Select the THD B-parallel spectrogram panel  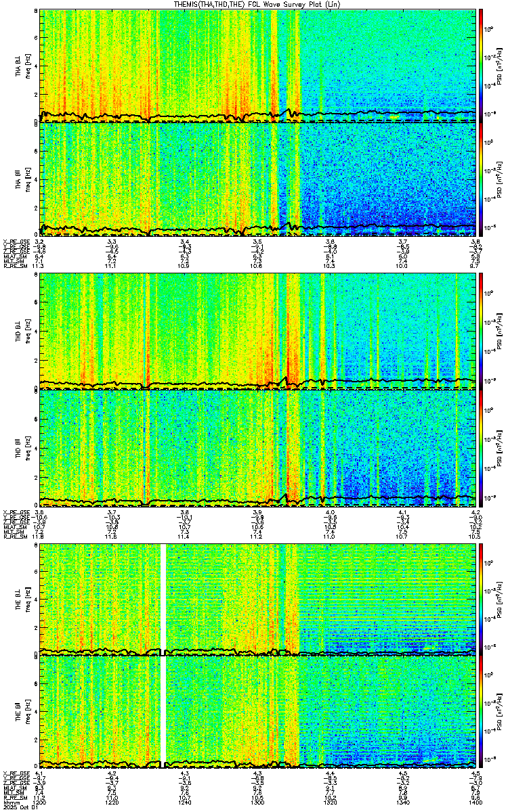pyautogui.click(x=258, y=448)
